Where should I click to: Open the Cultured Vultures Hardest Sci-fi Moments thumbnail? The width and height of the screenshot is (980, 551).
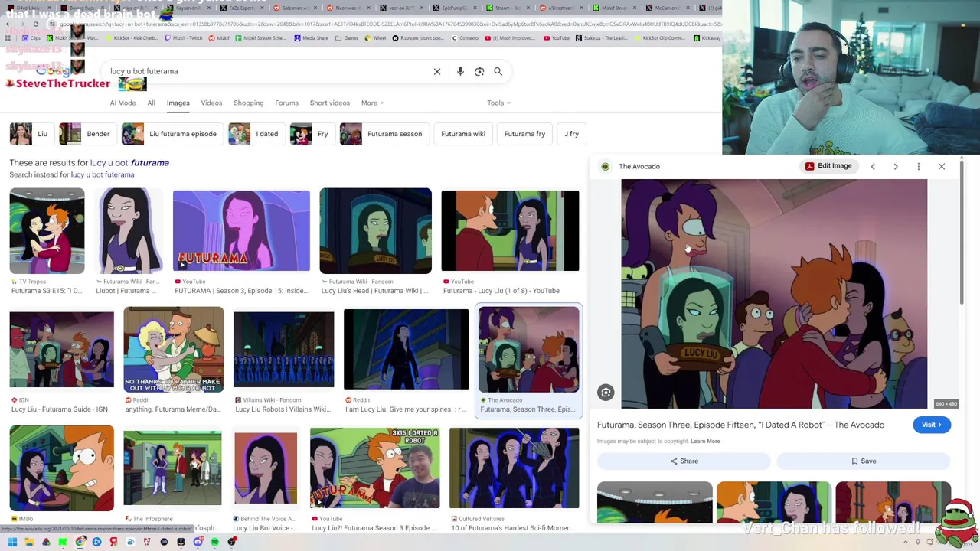point(514,468)
